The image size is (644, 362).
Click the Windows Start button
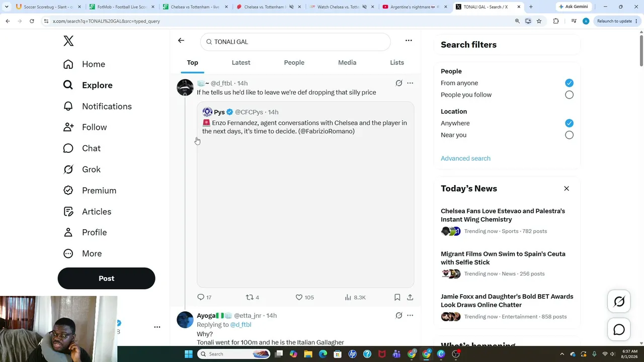coord(189,354)
